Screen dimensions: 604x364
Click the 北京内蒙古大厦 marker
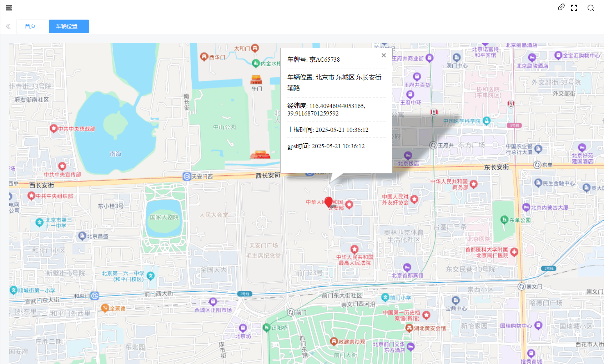(x=526, y=207)
